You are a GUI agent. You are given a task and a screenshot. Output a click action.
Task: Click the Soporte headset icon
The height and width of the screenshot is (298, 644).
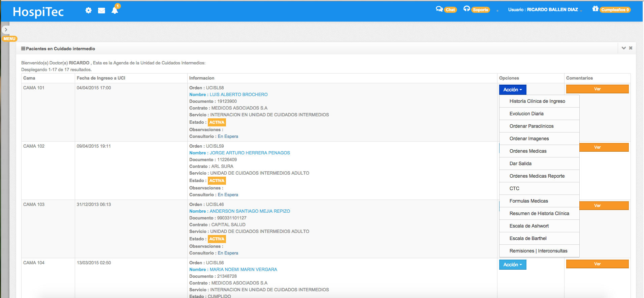click(x=466, y=9)
